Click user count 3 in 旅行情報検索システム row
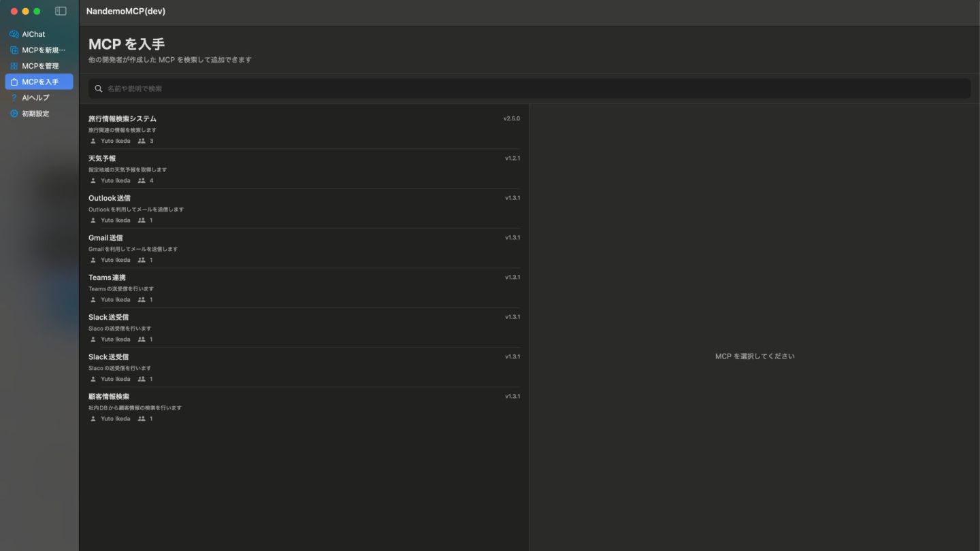 (152, 141)
